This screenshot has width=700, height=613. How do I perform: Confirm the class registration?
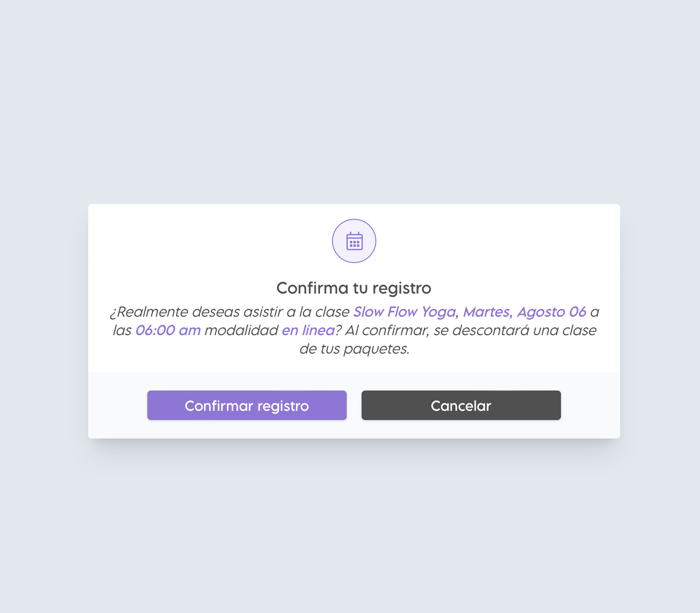click(x=247, y=405)
